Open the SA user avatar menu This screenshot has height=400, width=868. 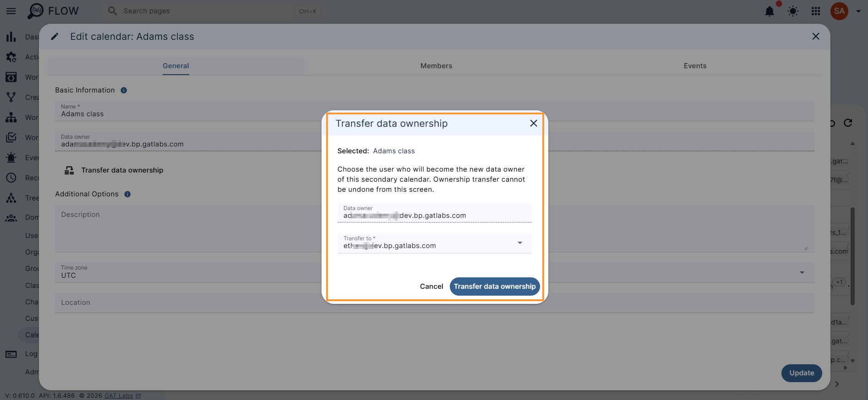point(839,11)
